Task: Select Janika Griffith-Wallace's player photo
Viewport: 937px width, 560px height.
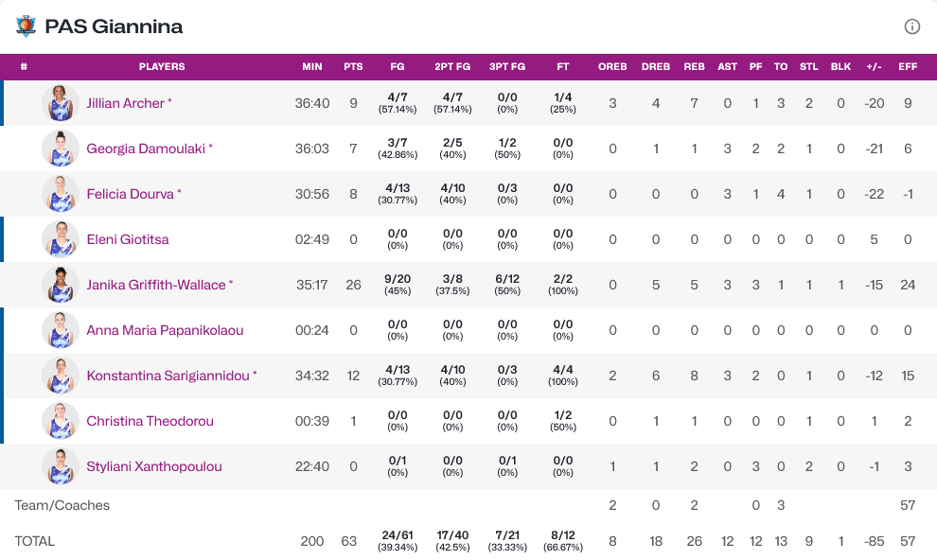Action: [61, 285]
